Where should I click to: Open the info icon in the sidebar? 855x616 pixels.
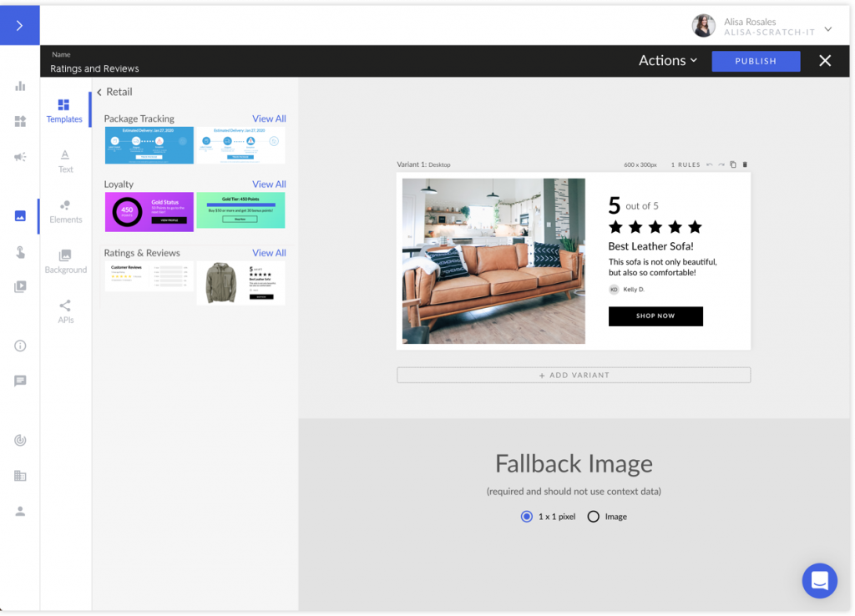pyautogui.click(x=20, y=345)
